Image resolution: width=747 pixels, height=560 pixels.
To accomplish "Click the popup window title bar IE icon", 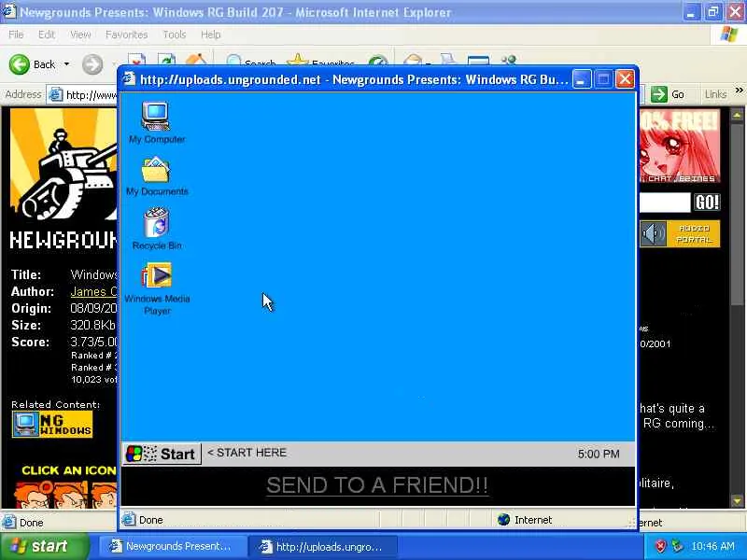I will click(x=129, y=78).
